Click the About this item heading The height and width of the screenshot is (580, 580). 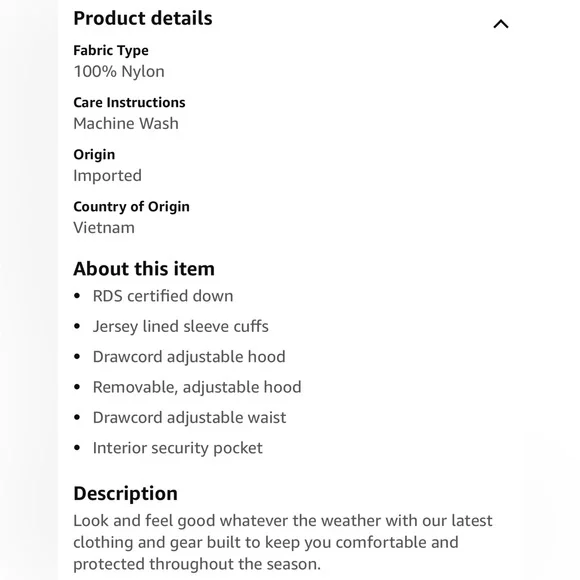point(144,269)
